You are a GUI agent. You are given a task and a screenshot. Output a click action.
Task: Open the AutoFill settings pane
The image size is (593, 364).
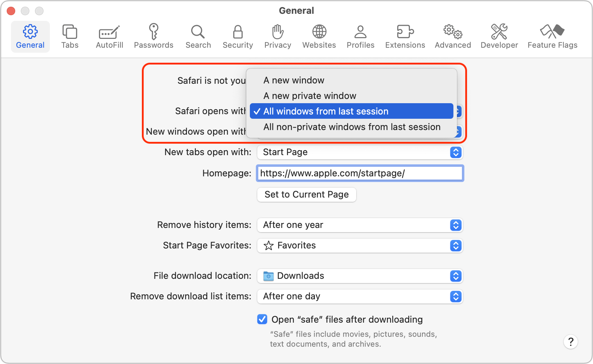point(110,37)
